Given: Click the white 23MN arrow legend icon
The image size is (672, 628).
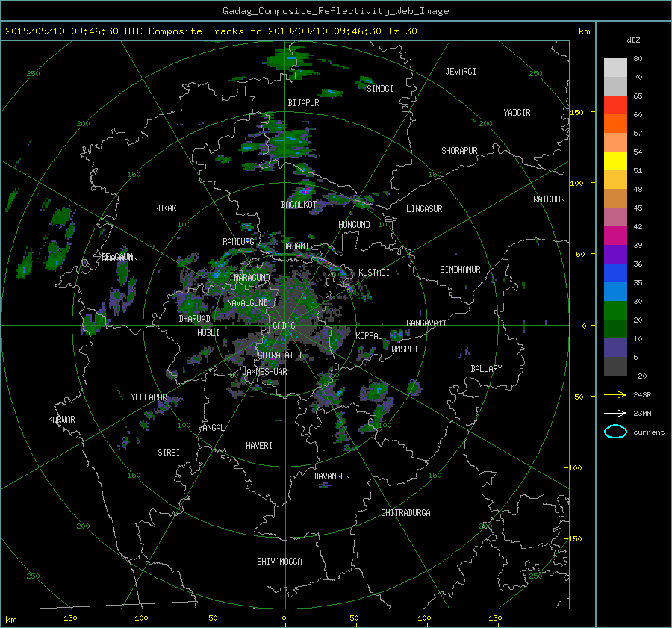Looking at the screenshot, I should tap(615, 413).
